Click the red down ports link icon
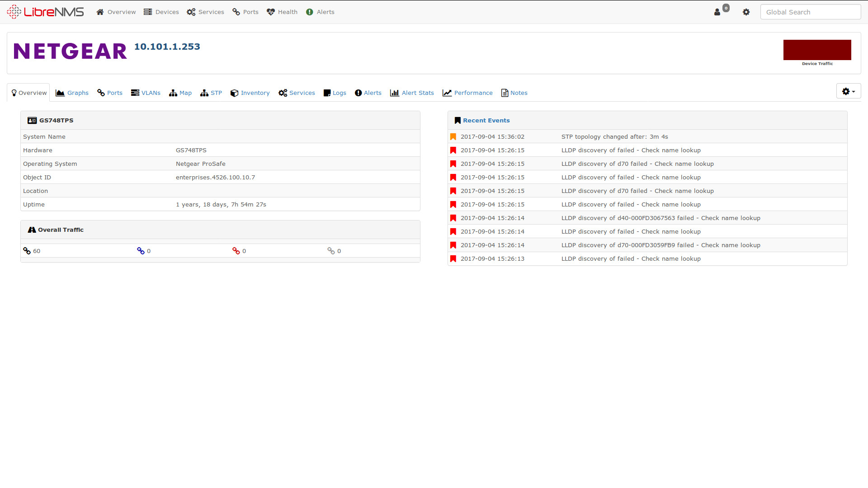The height and width of the screenshot is (488, 868). (x=236, y=251)
